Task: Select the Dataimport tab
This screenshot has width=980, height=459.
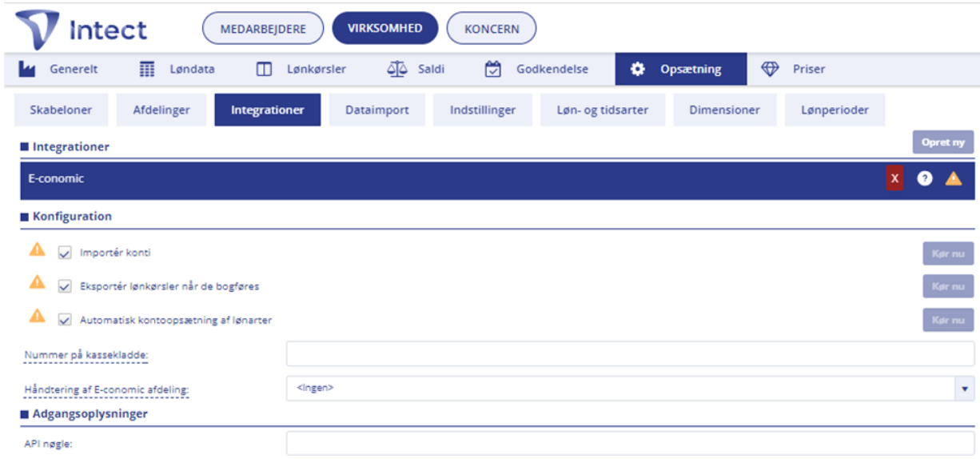Action: click(x=377, y=110)
